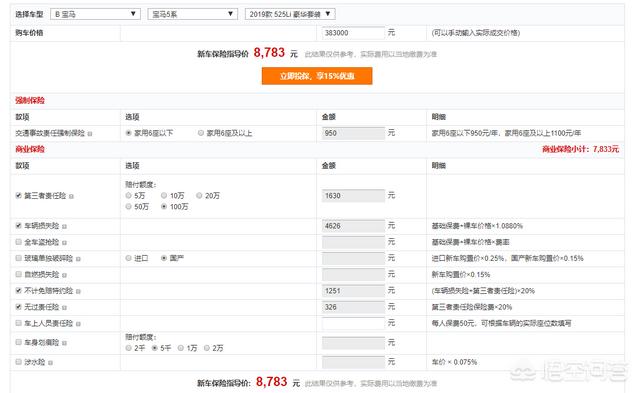Enable the 车身划痕险 checkbox
The width and height of the screenshot is (640, 393).
[x=18, y=342]
